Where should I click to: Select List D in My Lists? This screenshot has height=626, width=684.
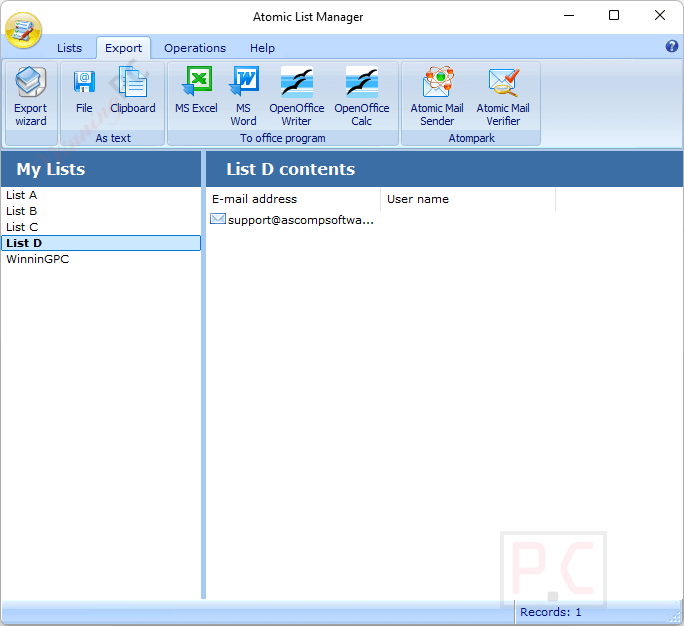click(101, 243)
